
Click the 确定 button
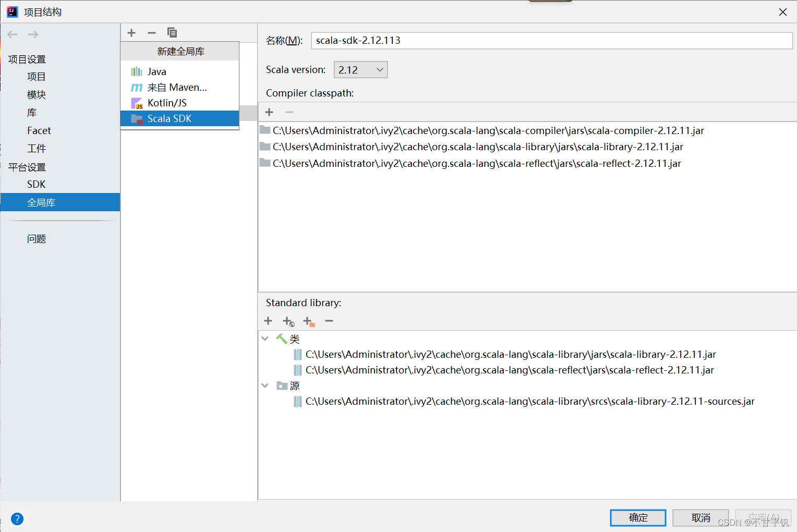click(638, 517)
